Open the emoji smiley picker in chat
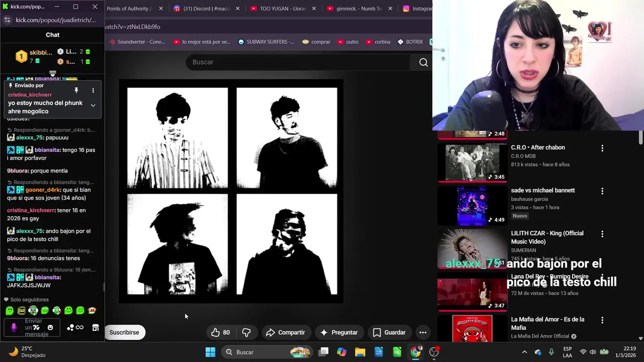Screen dimensions: 644x362 tap(50, 328)
